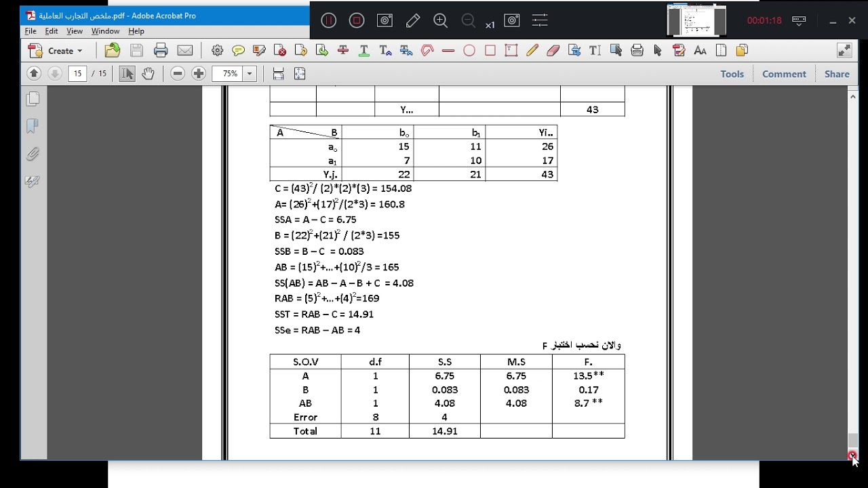
Task: Click the S.O.V column header
Action: (x=305, y=362)
